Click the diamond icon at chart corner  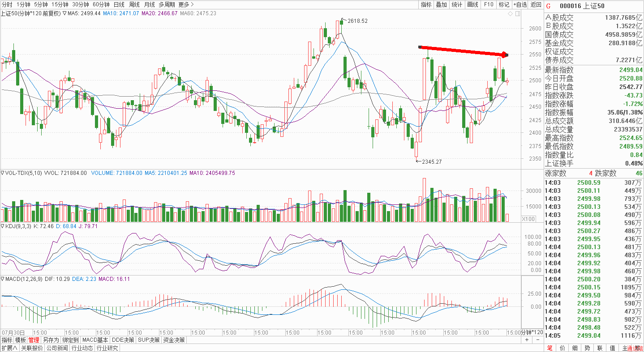510,14
